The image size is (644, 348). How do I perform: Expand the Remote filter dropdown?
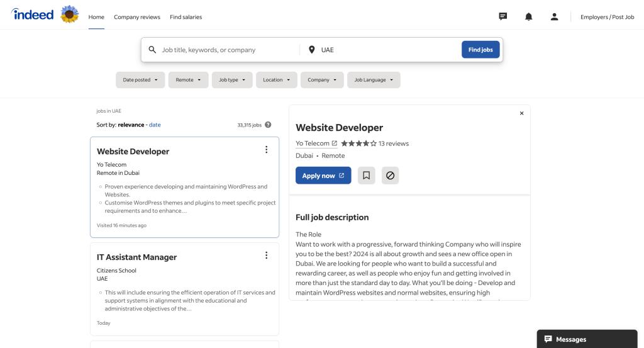(188, 80)
